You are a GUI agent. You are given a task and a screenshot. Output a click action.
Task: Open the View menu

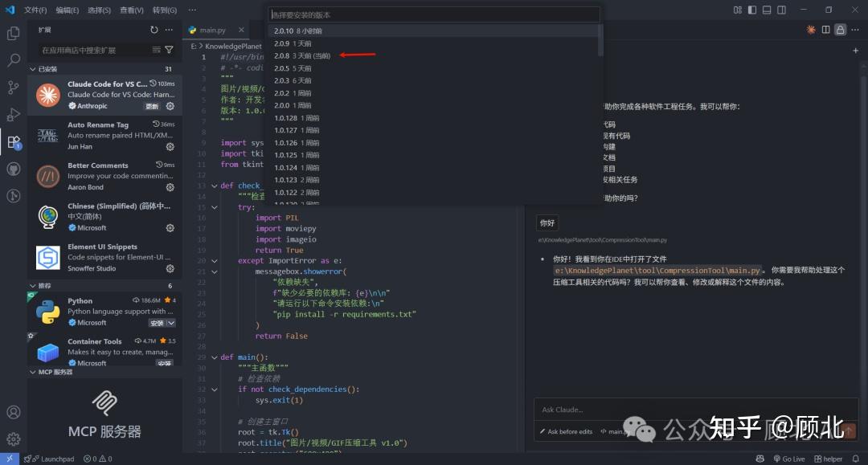coord(132,10)
